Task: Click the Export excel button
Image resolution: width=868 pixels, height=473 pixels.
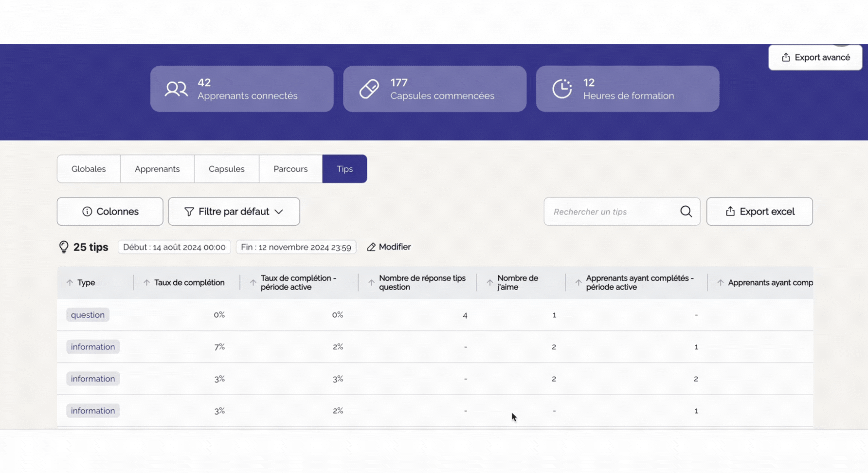Action: pos(759,211)
